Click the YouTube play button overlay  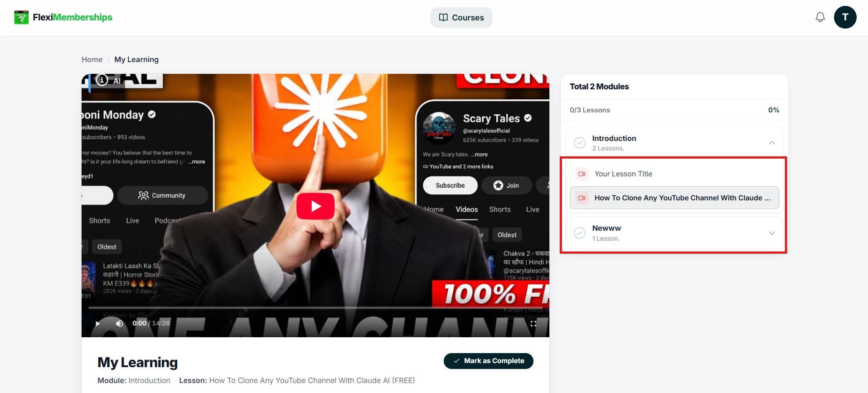click(315, 206)
